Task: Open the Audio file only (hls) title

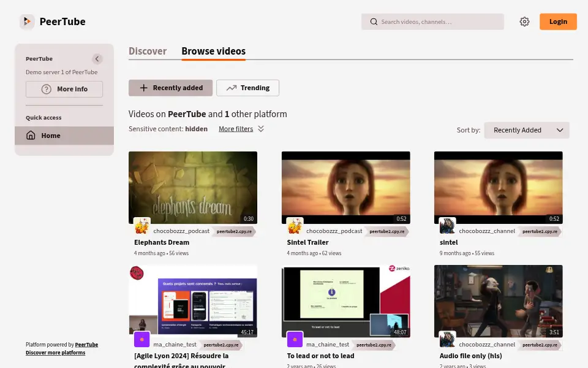Action: click(x=470, y=356)
